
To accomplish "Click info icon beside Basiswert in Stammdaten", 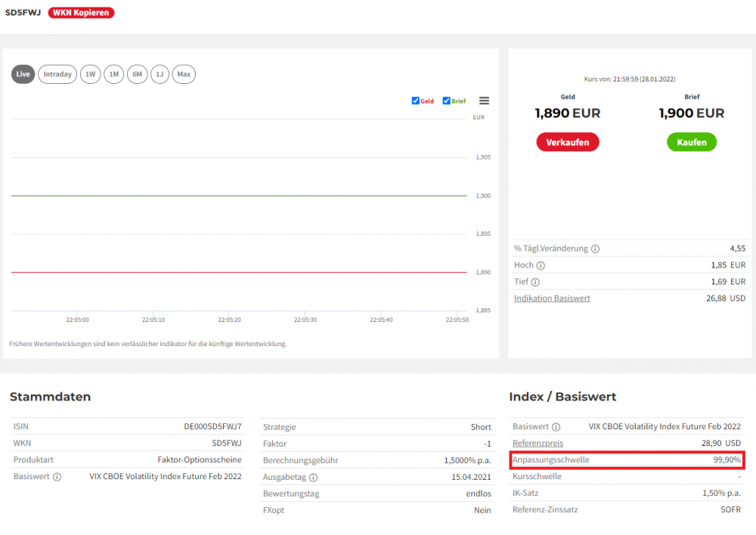I will pos(57,477).
